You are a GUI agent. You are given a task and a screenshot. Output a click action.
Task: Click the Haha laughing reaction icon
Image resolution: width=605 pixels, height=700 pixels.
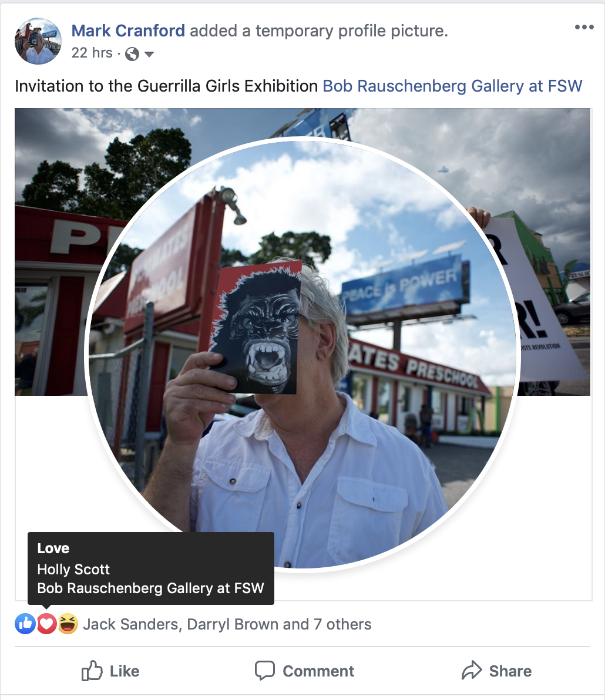click(68, 624)
